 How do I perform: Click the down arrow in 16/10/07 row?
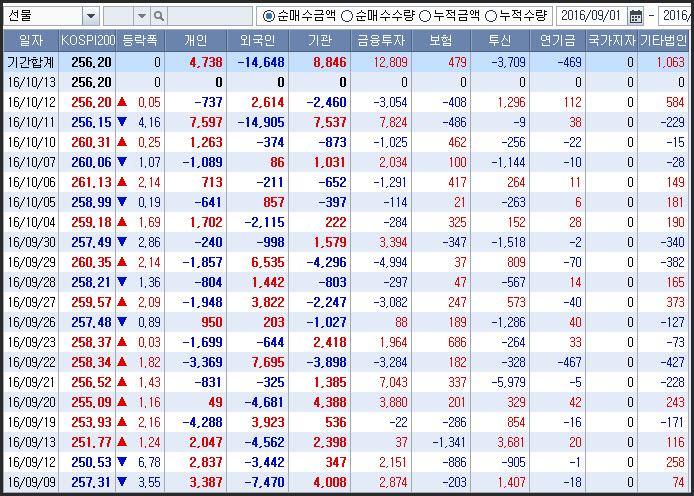[x=122, y=162]
